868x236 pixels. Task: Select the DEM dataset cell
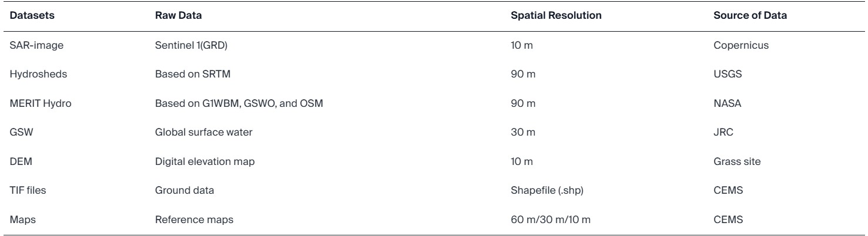click(x=19, y=163)
